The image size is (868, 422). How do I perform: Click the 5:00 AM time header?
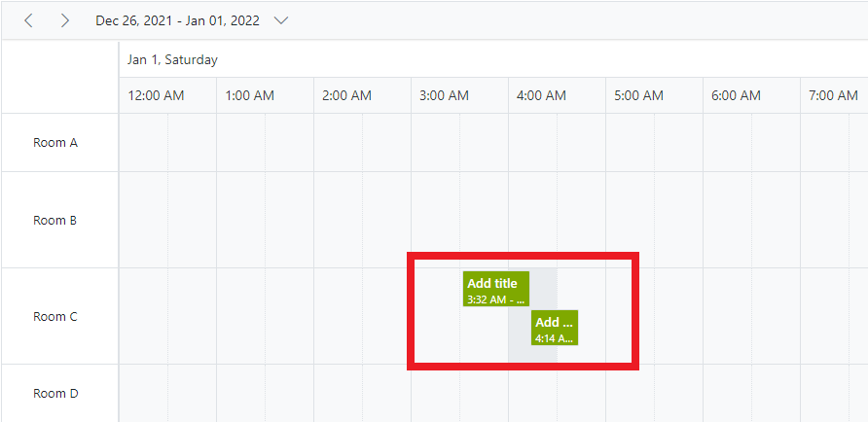(638, 95)
